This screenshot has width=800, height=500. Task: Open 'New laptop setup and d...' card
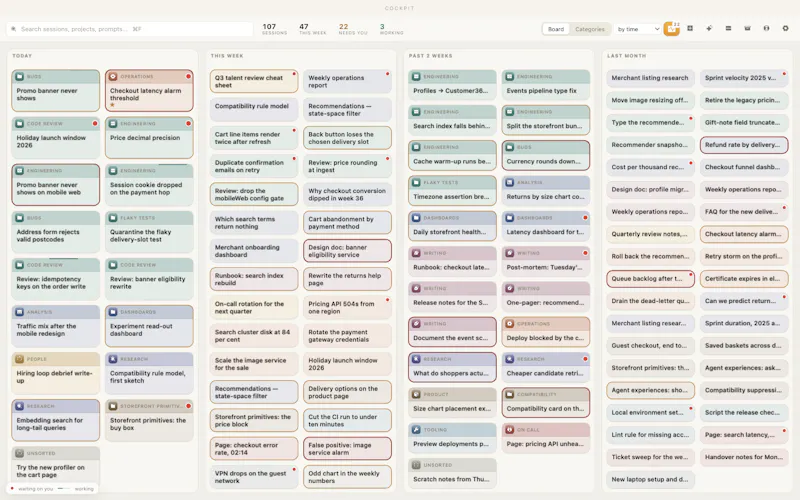(651, 480)
